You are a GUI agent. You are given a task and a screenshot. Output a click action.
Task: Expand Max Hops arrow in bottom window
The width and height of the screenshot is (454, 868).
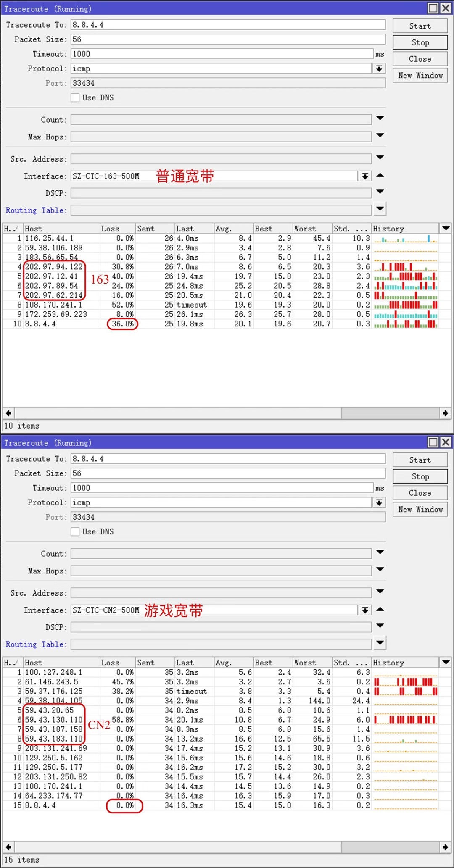[x=380, y=569]
